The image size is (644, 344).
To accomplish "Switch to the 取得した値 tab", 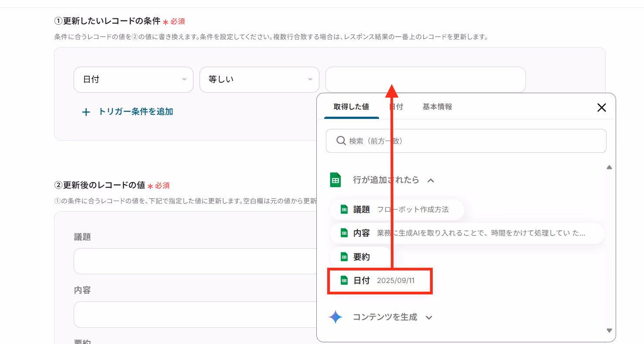I will (x=352, y=107).
